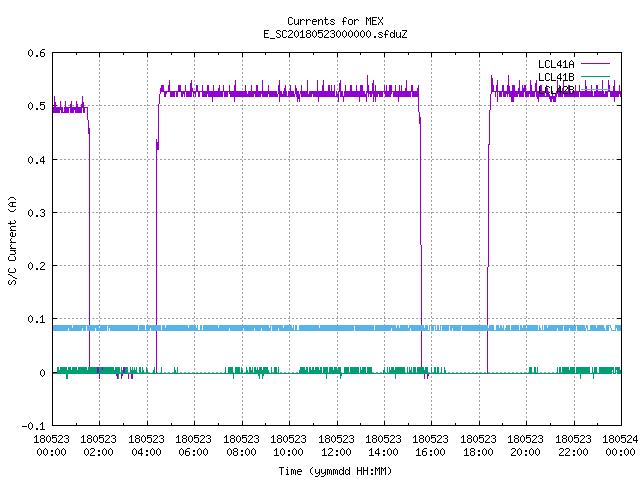The height and width of the screenshot is (480, 640).
Task: Click the x-axis tick 180523 16:00
Action: point(430,446)
